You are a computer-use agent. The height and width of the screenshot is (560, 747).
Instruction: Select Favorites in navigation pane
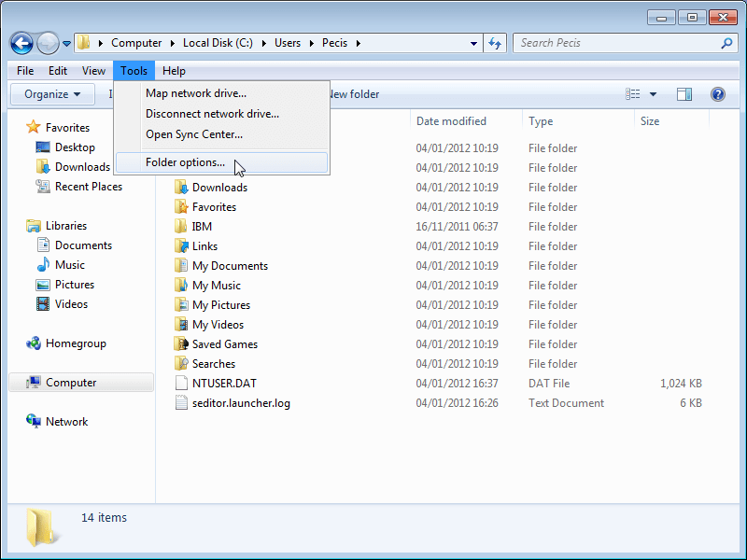(x=67, y=128)
